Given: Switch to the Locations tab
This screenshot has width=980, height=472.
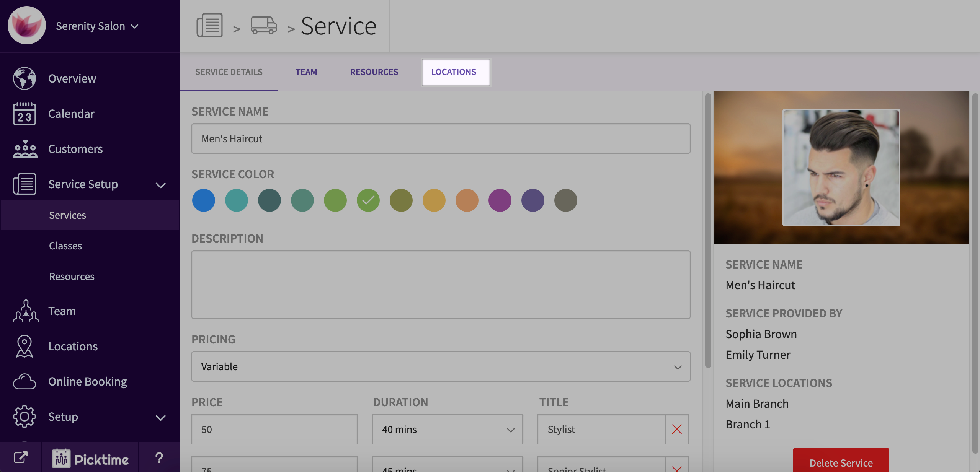Looking at the screenshot, I should [x=454, y=72].
